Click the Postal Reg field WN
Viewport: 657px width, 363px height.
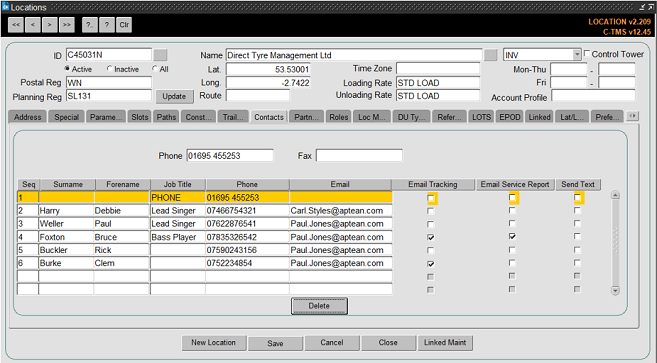(109, 83)
